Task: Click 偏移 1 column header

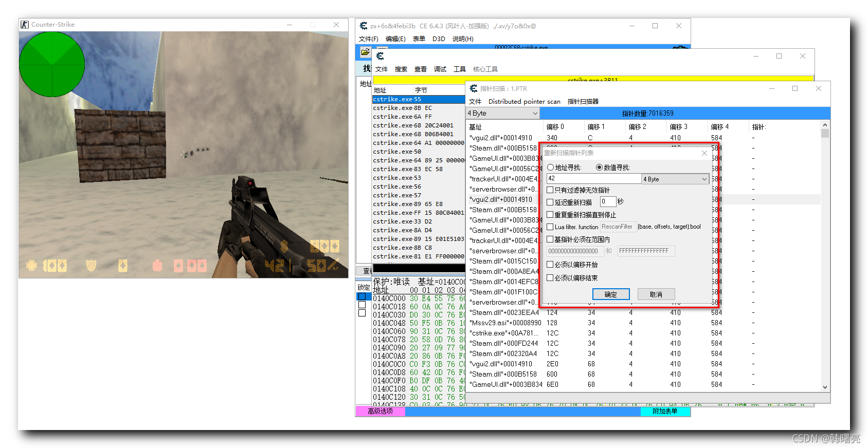Action: tap(605, 127)
